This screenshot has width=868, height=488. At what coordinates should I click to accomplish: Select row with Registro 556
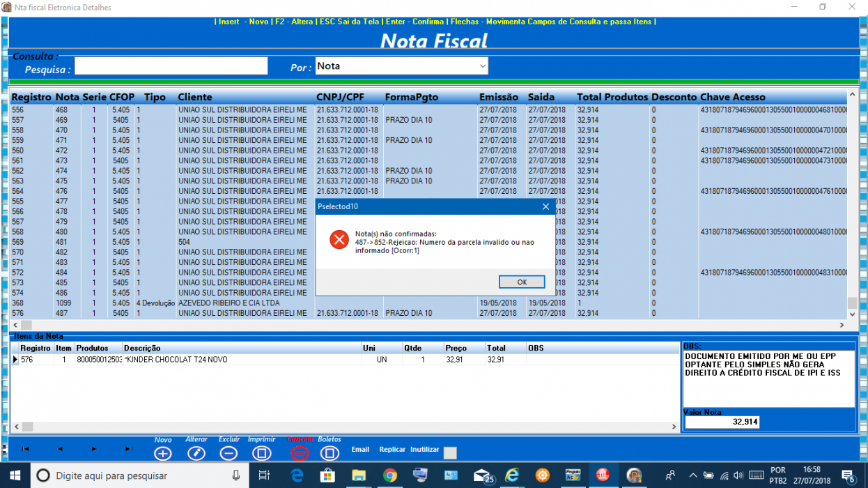tap(428, 110)
